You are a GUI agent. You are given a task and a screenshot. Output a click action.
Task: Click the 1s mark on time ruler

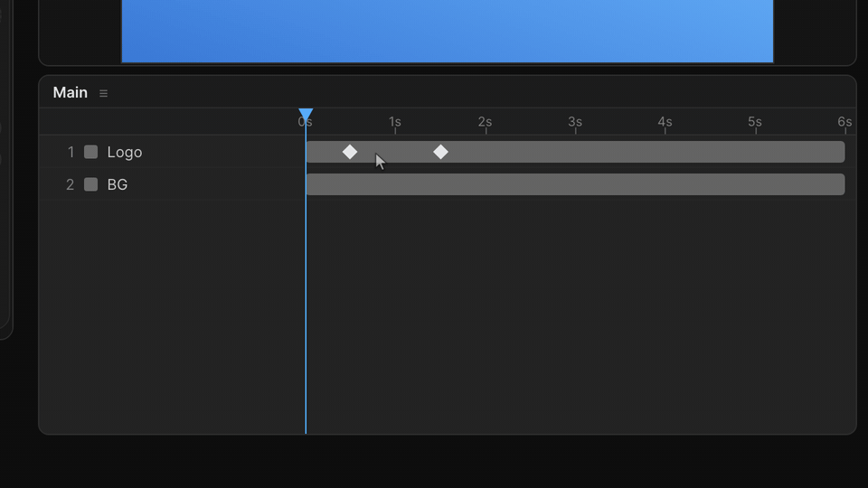click(x=395, y=122)
